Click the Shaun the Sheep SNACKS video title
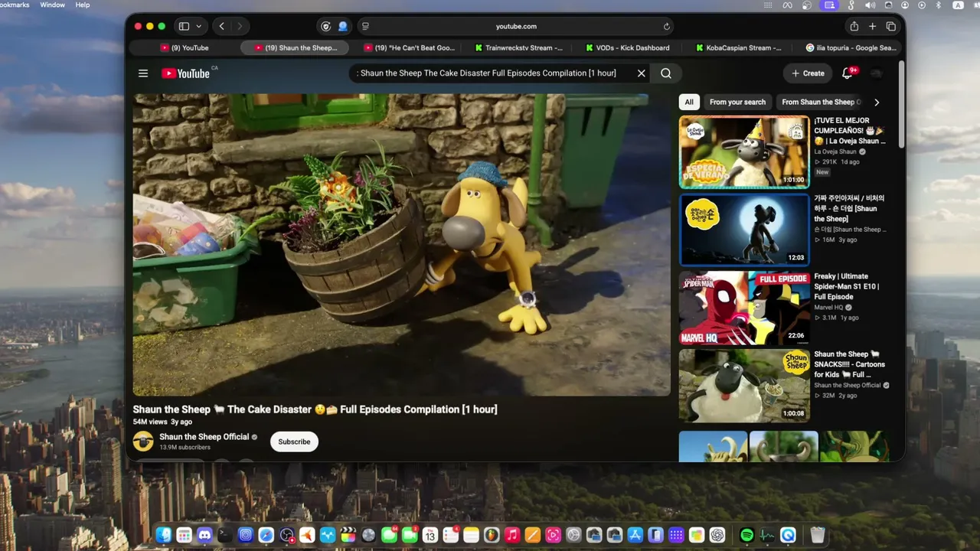Image resolution: width=980 pixels, height=551 pixels. click(x=849, y=364)
